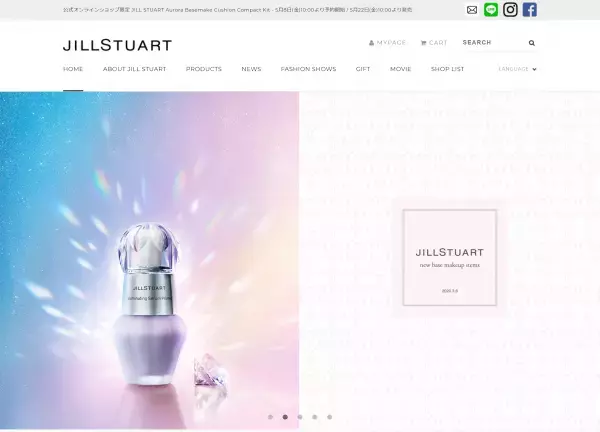This screenshot has width=600, height=432.
Task: Open the mail envelope icon
Action: [x=472, y=10]
